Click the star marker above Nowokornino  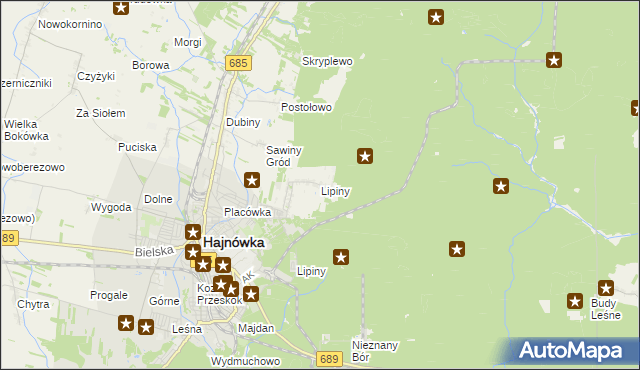(121, 8)
